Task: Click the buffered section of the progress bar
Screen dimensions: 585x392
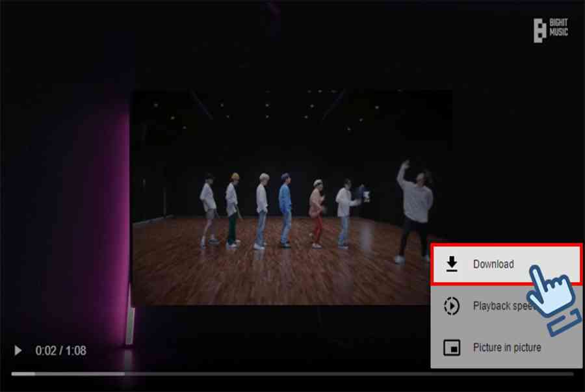Action: pyautogui.click(x=78, y=374)
